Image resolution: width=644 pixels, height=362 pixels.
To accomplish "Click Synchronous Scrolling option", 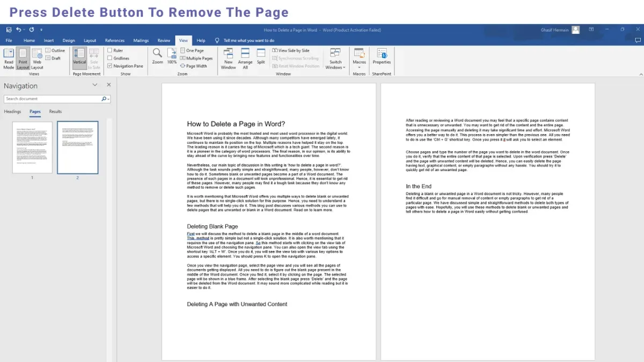I will click(x=295, y=58).
